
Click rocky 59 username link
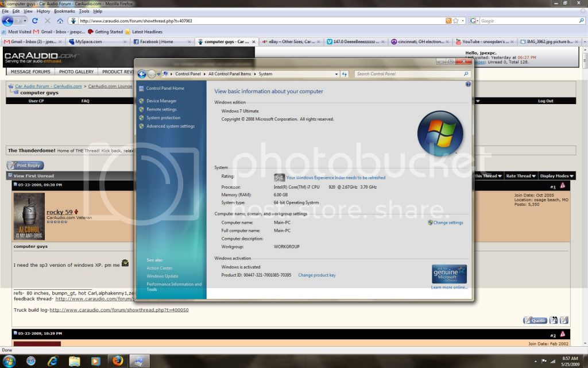pos(59,212)
